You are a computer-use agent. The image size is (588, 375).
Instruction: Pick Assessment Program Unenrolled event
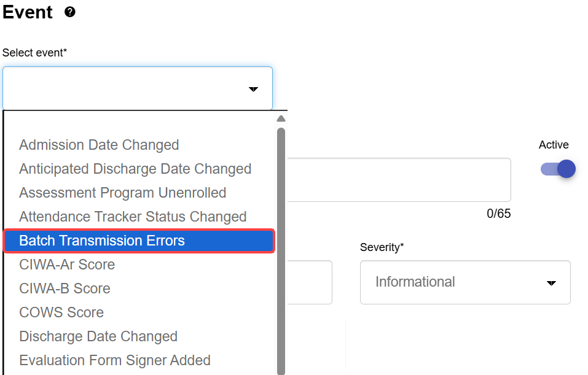click(x=123, y=193)
